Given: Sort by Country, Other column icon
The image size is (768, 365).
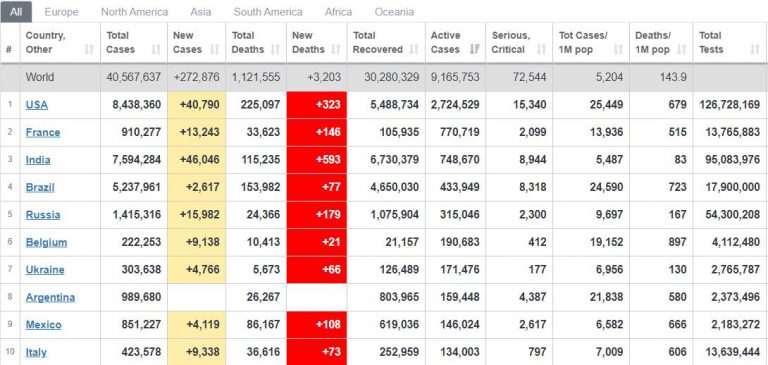Looking at the screenshot, I should coord(89,49).
